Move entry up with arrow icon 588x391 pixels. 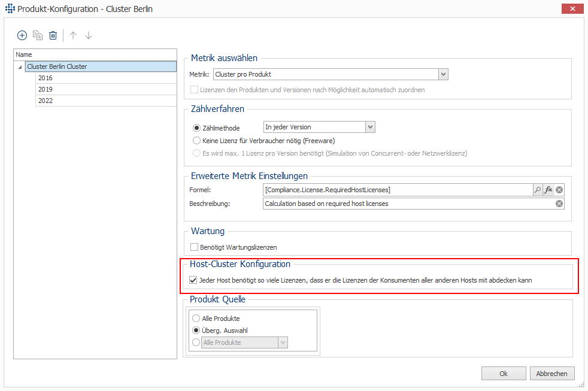(73, 35)
